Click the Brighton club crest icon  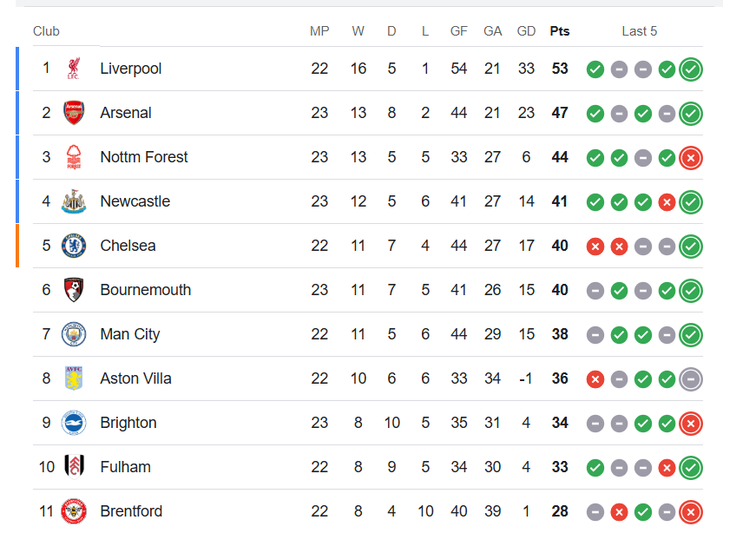(74, 423)
